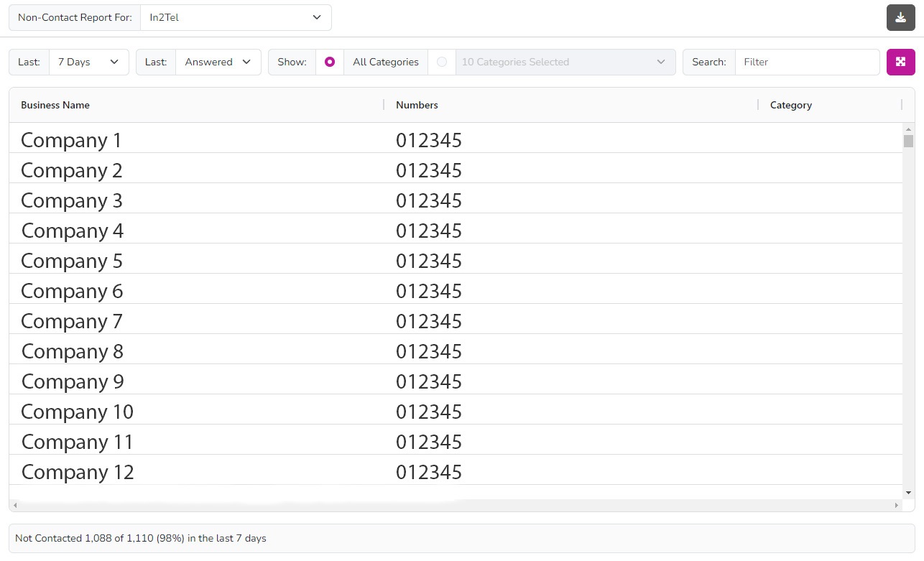Click the 012345 number in Company 12 row
The height and width of the screenshot is (561, 924).
click(x=429, y=473)
